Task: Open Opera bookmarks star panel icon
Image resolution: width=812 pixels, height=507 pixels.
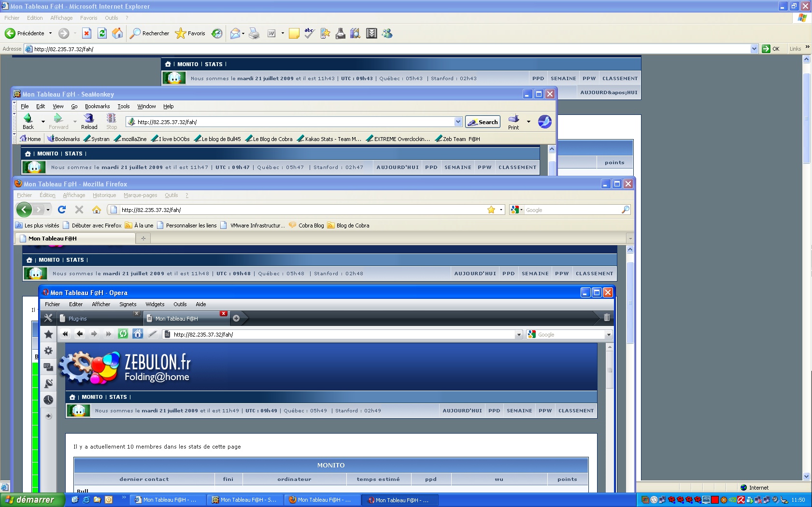Action: 48,334
